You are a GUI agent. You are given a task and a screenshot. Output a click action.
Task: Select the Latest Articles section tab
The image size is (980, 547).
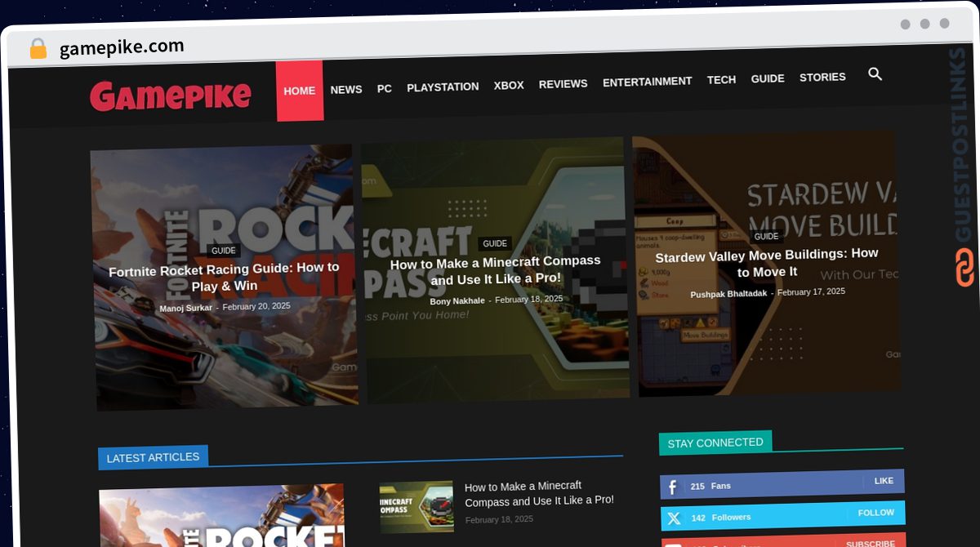coord(153,458)
